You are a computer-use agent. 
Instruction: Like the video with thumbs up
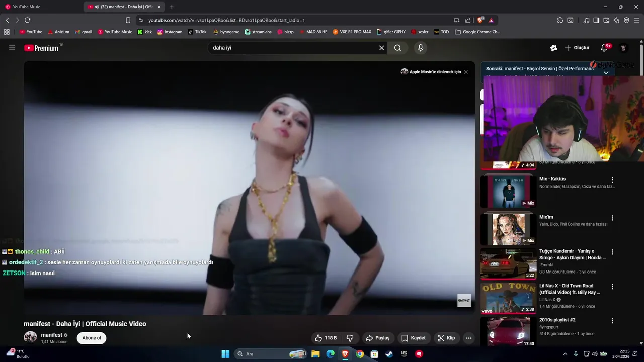(x=326, y=338)
